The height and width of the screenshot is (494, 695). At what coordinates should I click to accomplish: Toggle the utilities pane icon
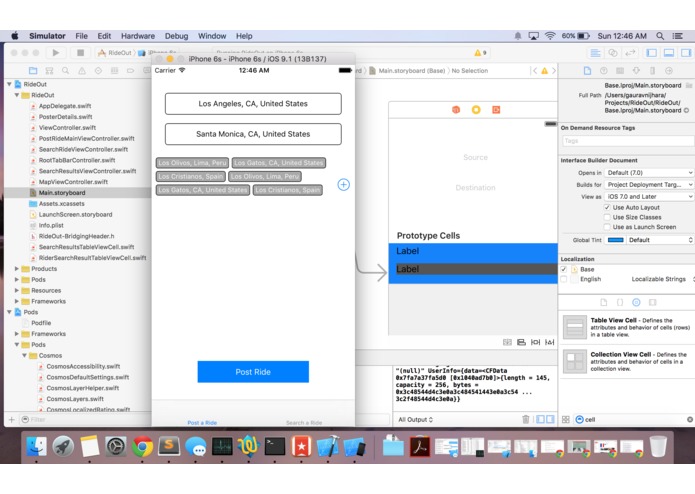[686, 53]
